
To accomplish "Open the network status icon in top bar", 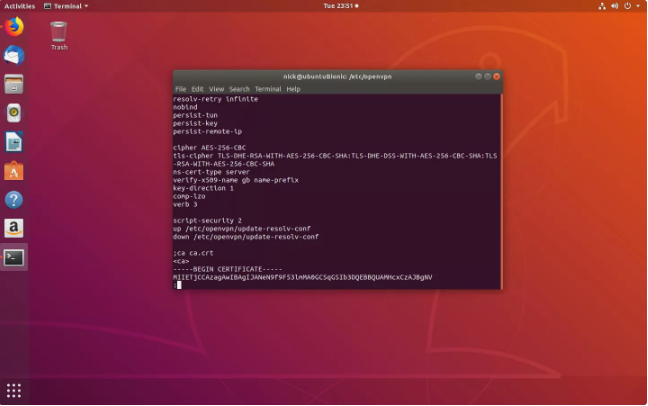I will click(x=602, y=6).
